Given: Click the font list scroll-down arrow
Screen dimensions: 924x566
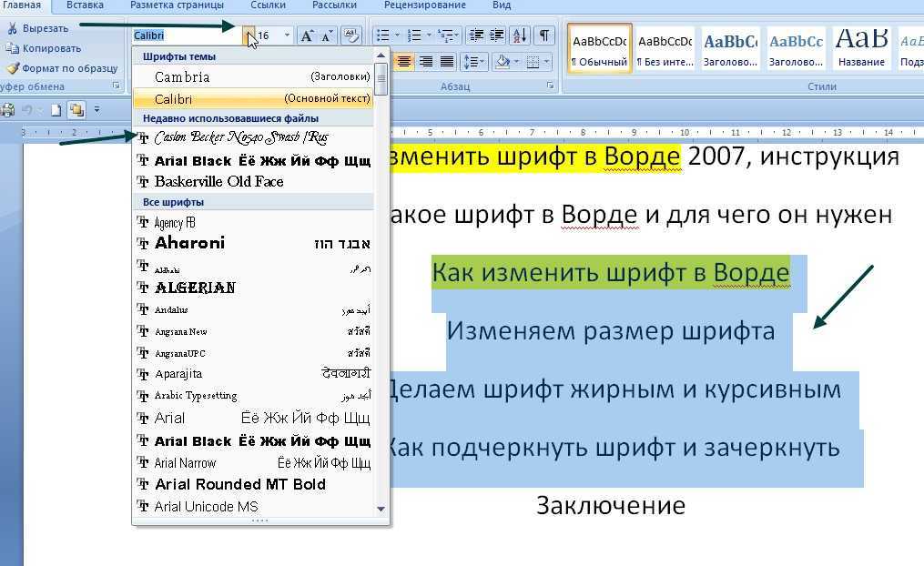Looking at the screenshot, I should [x=381, y=509].
